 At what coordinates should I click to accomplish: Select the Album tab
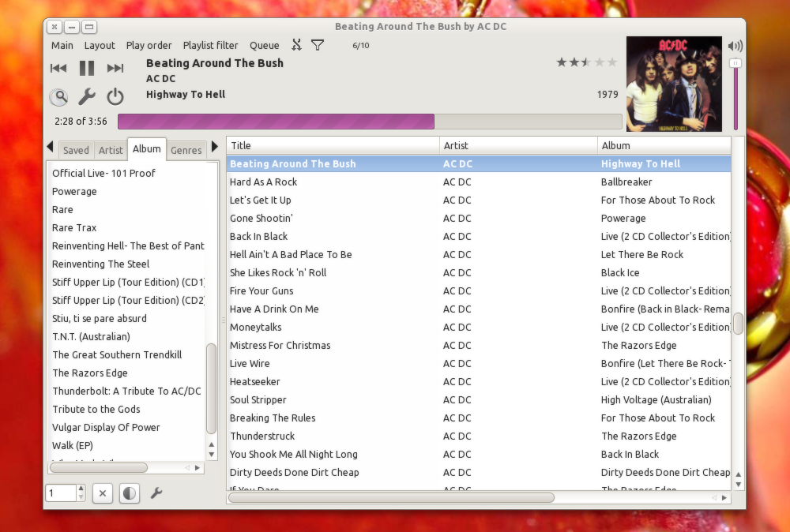click(147, 149)
